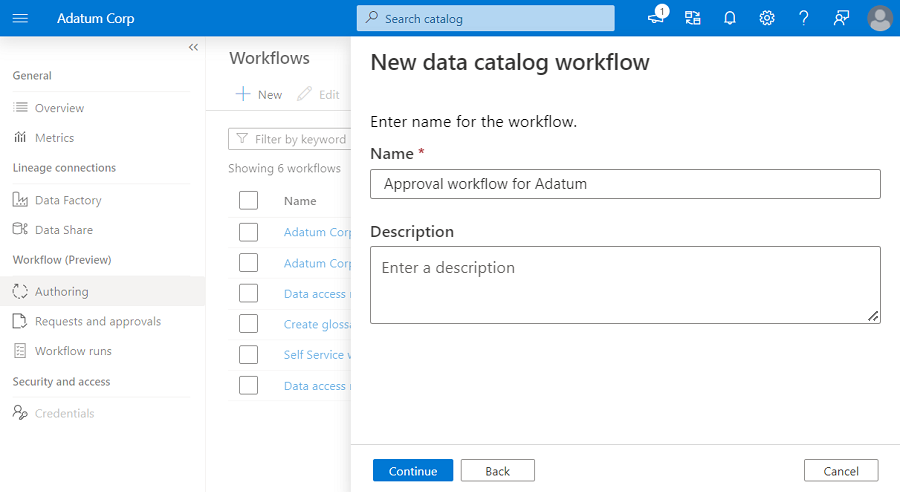The width and height of the screenshot is (901, 492).
Task: Go to Requests and approvals
Action: pos(97,321)
